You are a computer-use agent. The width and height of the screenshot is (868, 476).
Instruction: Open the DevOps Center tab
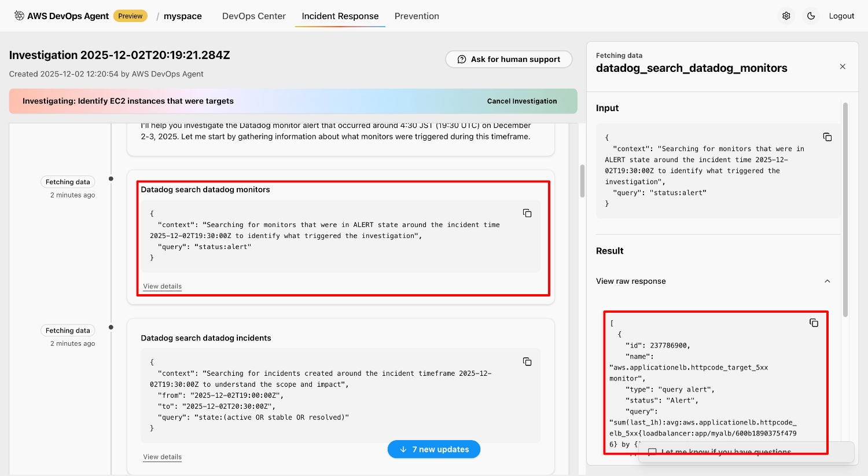(x=254, y=16)
